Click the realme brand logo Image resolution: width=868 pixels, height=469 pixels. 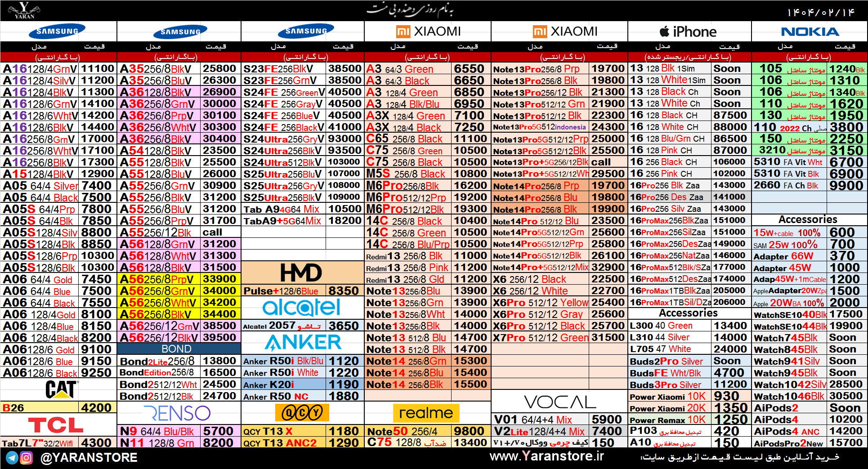[x=426, y=413]
